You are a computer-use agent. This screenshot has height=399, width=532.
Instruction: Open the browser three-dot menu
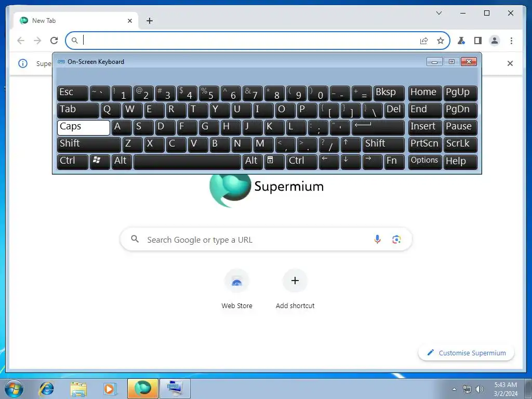(x=511, y=41)
